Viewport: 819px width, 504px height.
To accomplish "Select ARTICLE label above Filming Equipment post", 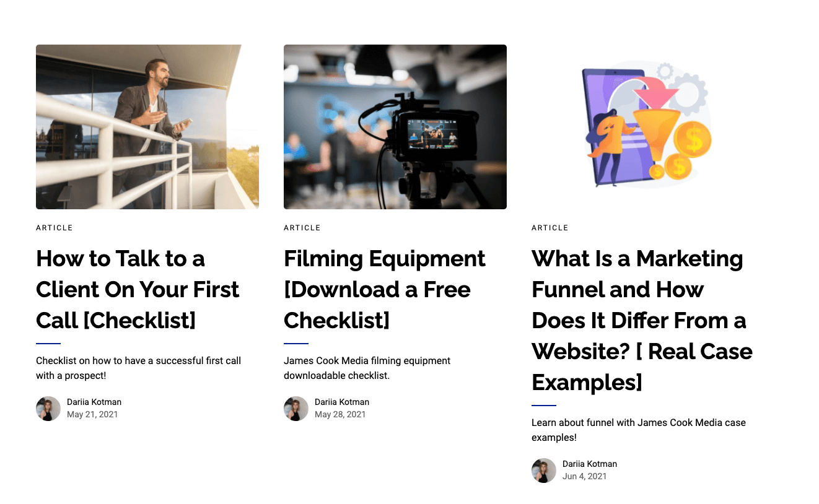I will point(302,228).
